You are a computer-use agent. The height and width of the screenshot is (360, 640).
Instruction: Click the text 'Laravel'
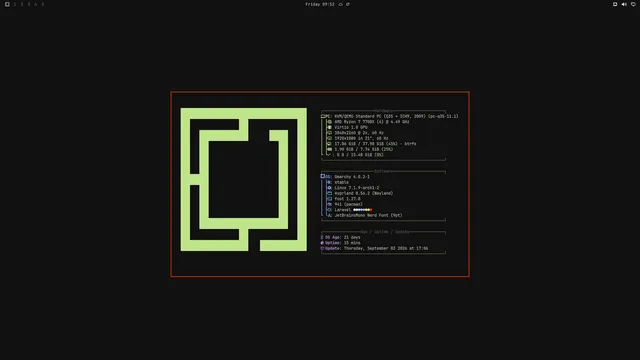tap(342, 210)
